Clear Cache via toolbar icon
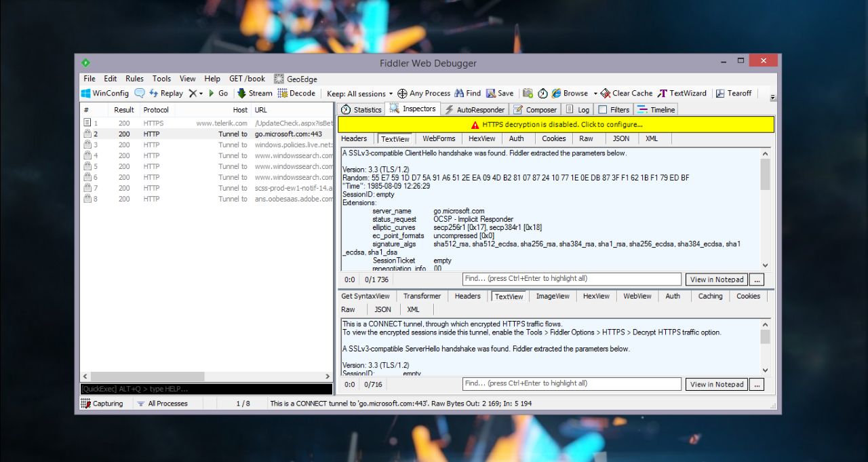This screenshot has width=868, height=462. click(x=627, y=94)
